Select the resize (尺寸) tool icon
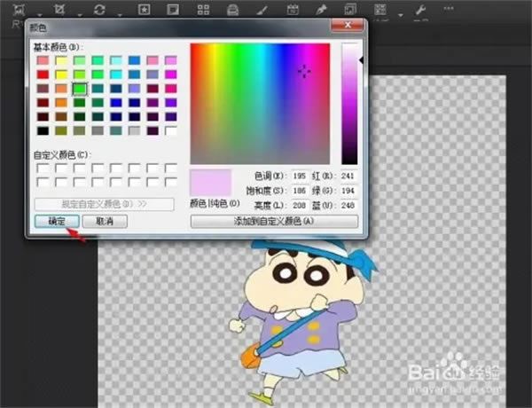Screen dimensions: 532x408 pos(19,10)
